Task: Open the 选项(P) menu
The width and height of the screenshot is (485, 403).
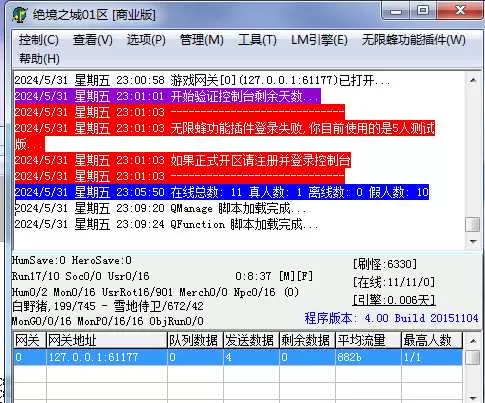Action: (x=146, y=40)
